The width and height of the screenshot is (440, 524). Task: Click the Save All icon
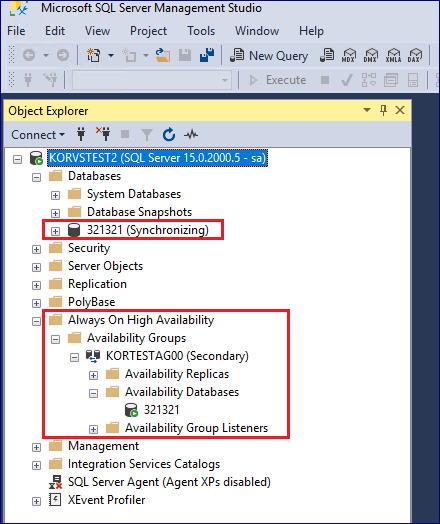207,55
